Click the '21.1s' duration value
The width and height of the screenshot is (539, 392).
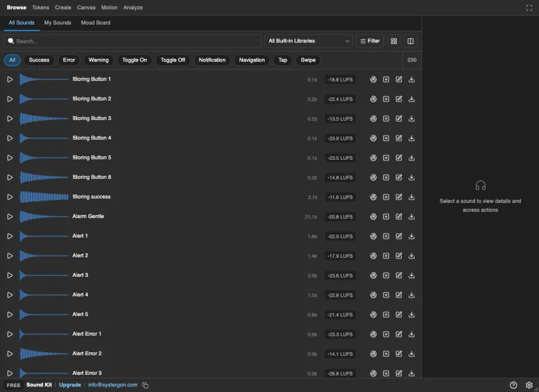coord(311,217)
